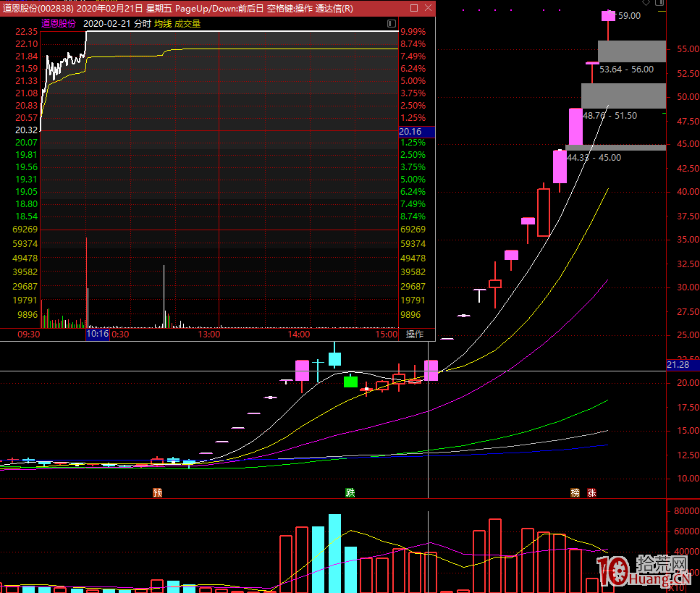Click the 10:16 time cursor marker
The height and width of the screenshot is (593, 700).
click(97, 335)
